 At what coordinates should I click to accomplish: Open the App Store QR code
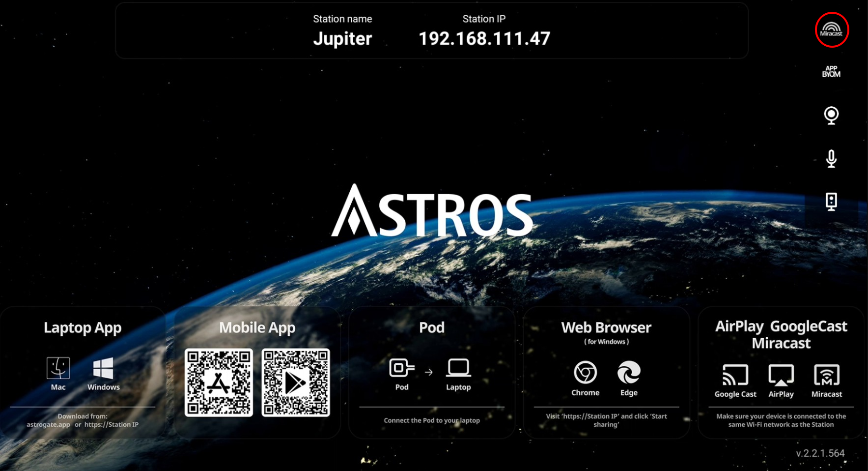(219, 383)
